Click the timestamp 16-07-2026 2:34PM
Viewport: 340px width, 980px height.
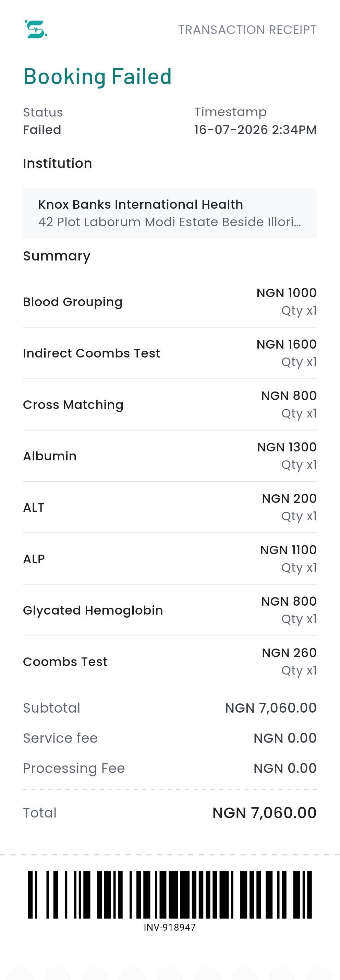tap(255, 130)
